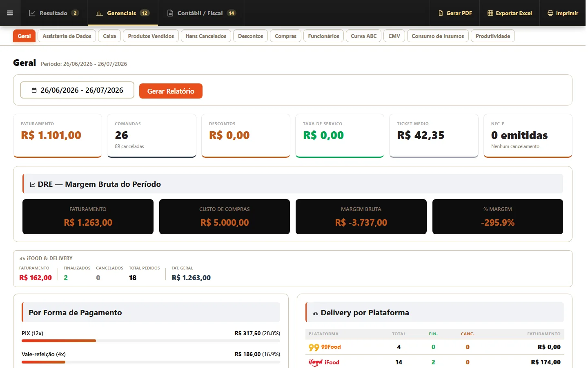Open Itens Cancelados tab
Image resolution: width=588 pixels, height=368 pixels.
click(x=206, y=36)
